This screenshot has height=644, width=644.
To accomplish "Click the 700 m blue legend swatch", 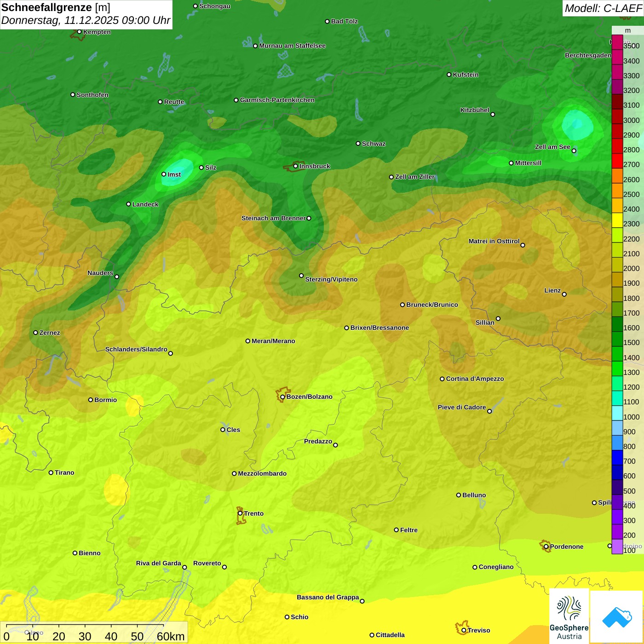I will tap(617, 458).
